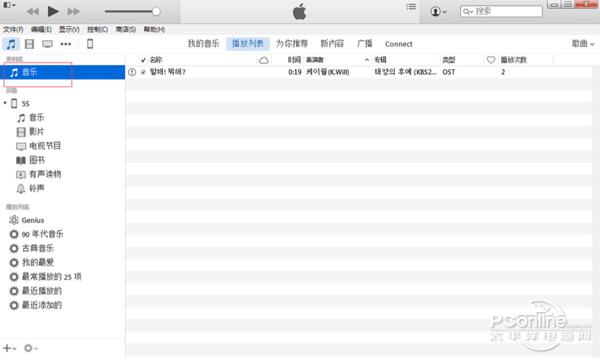Open the gear settings dropdown at sidebar bottom
Screen dimensions: 600x361
pyautogui.click(x=31, y=348)
